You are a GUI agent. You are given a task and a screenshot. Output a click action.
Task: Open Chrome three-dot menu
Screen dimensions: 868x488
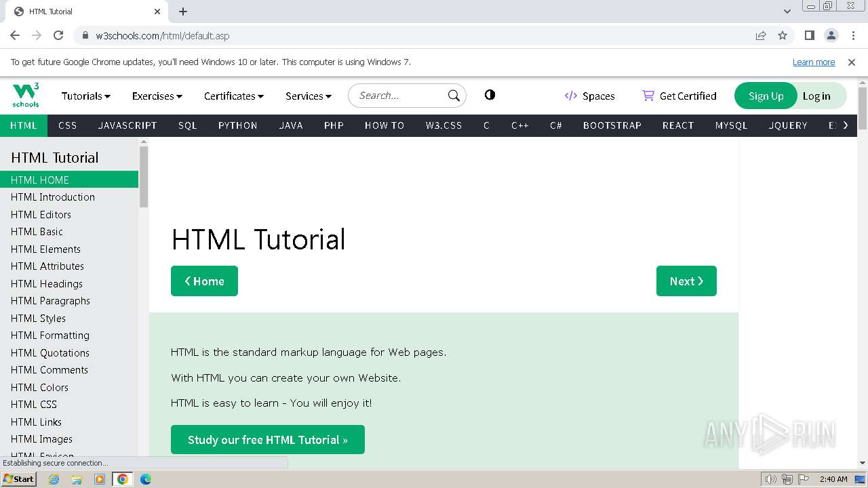(x=852, y=35)
